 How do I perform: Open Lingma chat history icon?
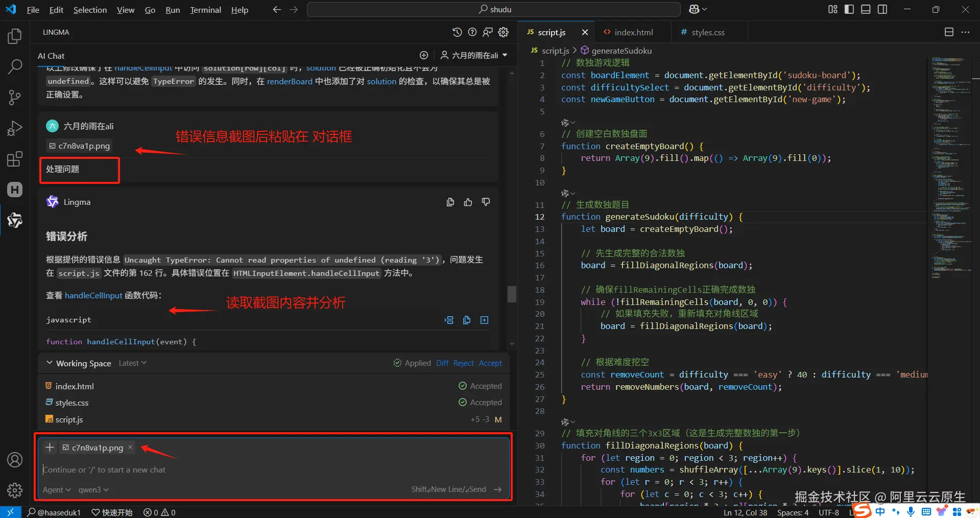[x=457, y=32]
